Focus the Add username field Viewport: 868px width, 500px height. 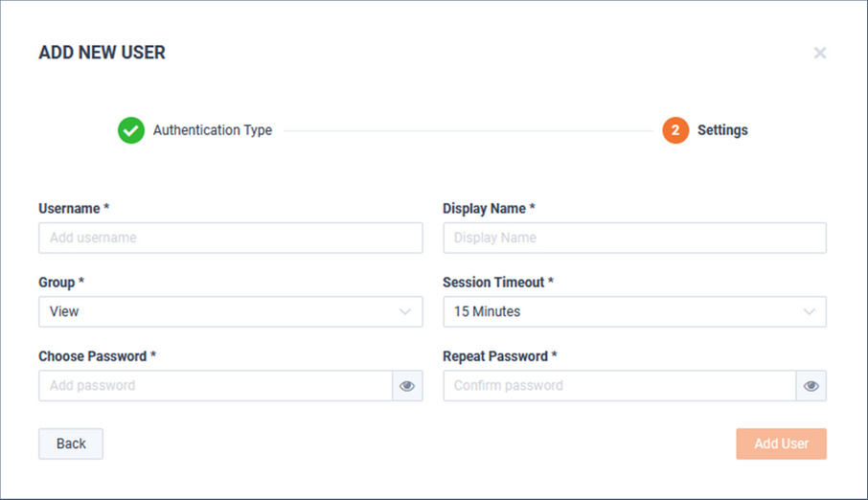click(x=230, y=239)
